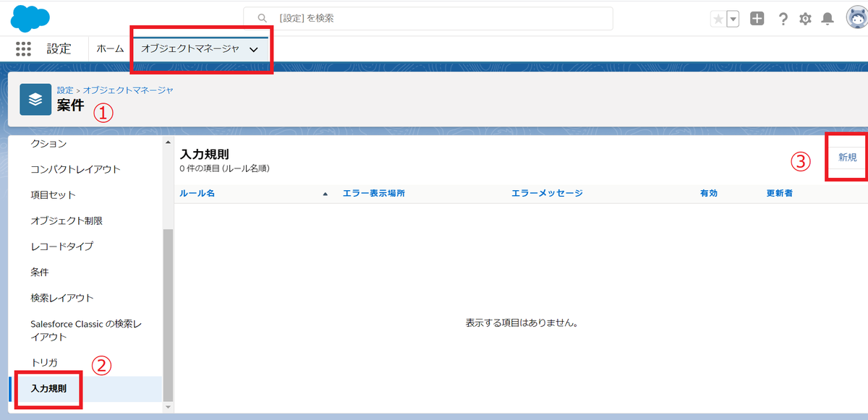Select コンパクトレイアウト in the sidebar
868x420 pixels.
click(75, 169)
